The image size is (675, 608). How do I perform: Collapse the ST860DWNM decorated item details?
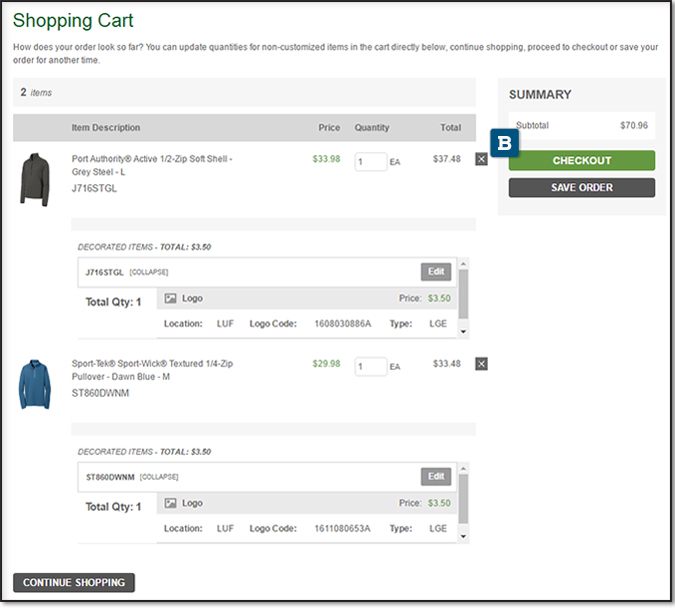[160, 477]
